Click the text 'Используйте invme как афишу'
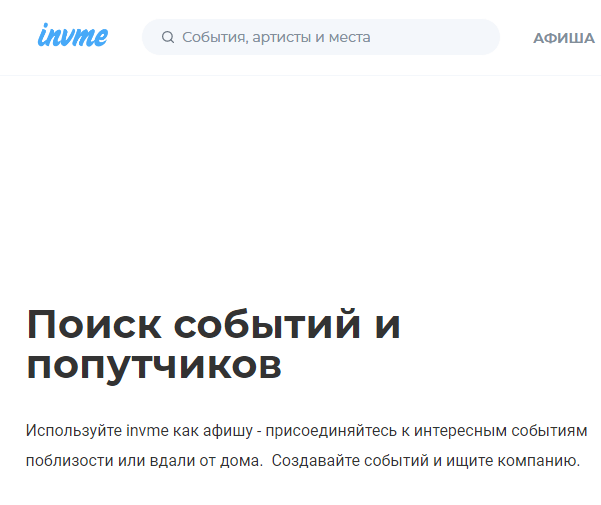Screen dimensions: 601x505 pyautogui.click(x=139, y=431)
